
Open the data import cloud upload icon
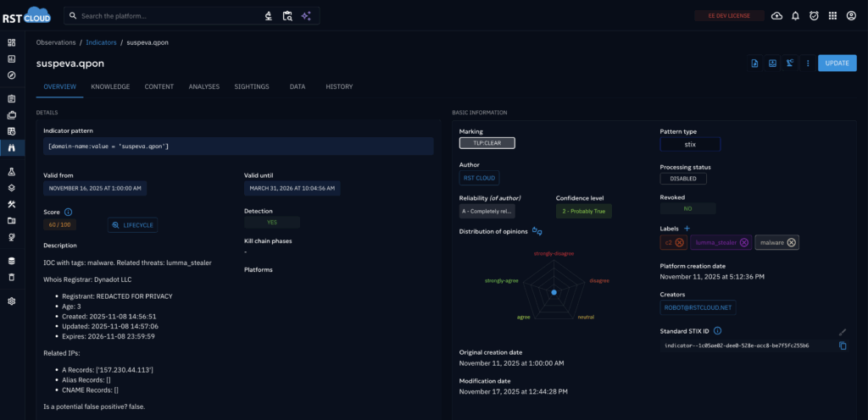(x=776, y=15)
